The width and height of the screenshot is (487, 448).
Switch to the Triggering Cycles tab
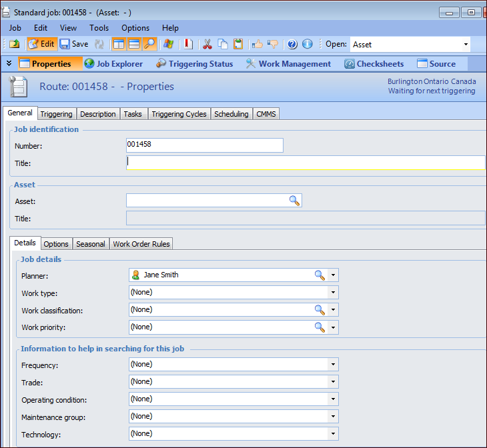click(x=179, y=114)
